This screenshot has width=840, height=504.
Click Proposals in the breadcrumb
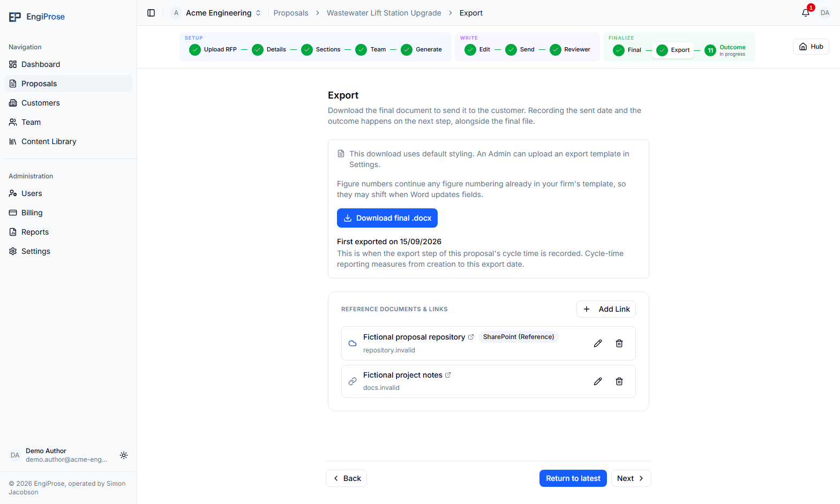pos(291,13)
